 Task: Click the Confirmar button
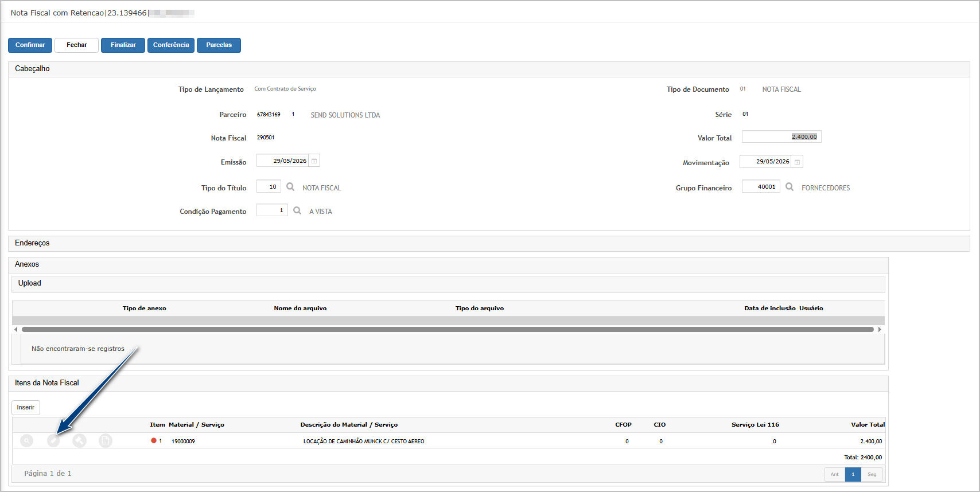(30, 45)
